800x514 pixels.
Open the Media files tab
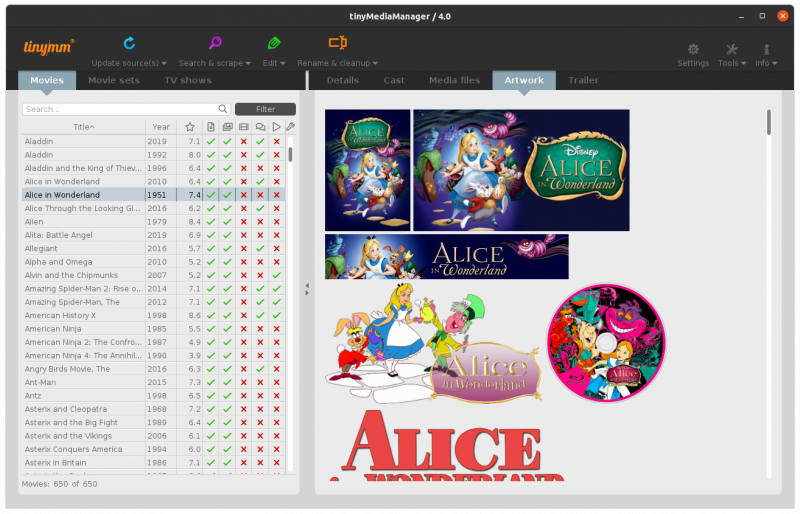[x=455, y=80]
